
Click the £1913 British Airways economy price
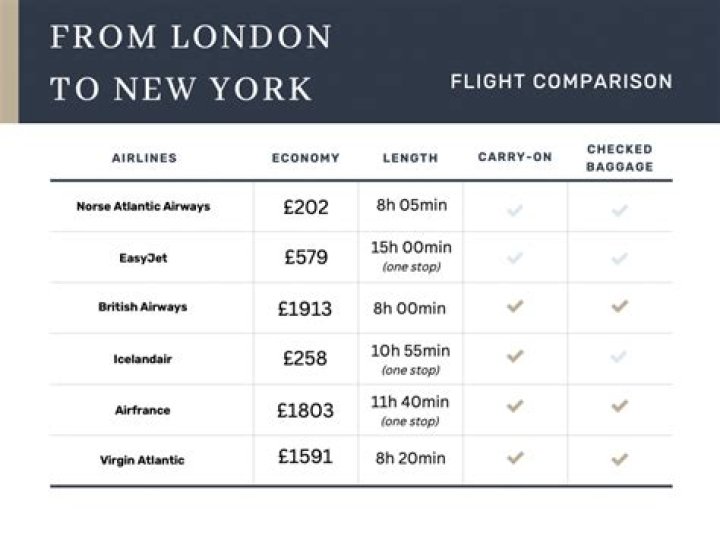click(305, 308)
